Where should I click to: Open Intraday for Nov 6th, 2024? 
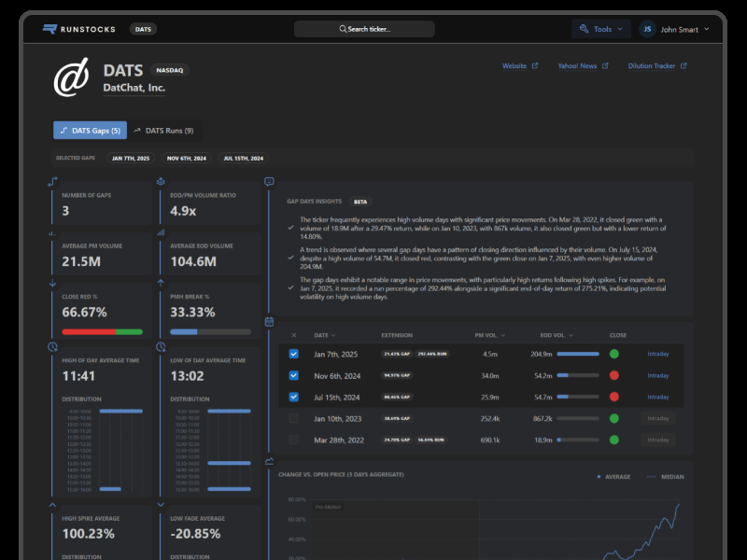(x=658, y=375)
